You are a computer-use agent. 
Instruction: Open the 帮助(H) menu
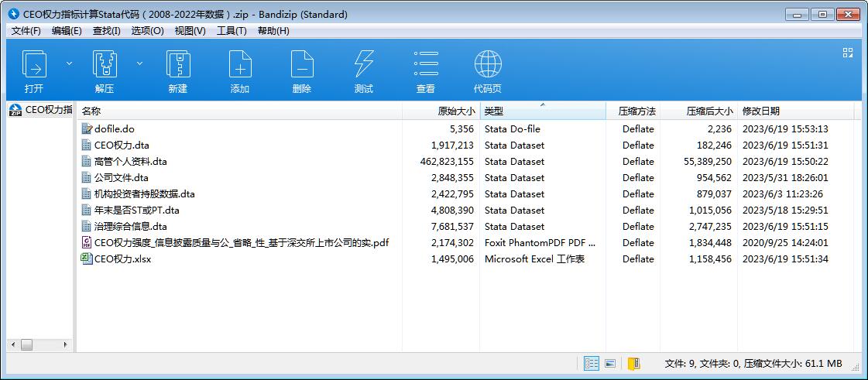(273, 31)
